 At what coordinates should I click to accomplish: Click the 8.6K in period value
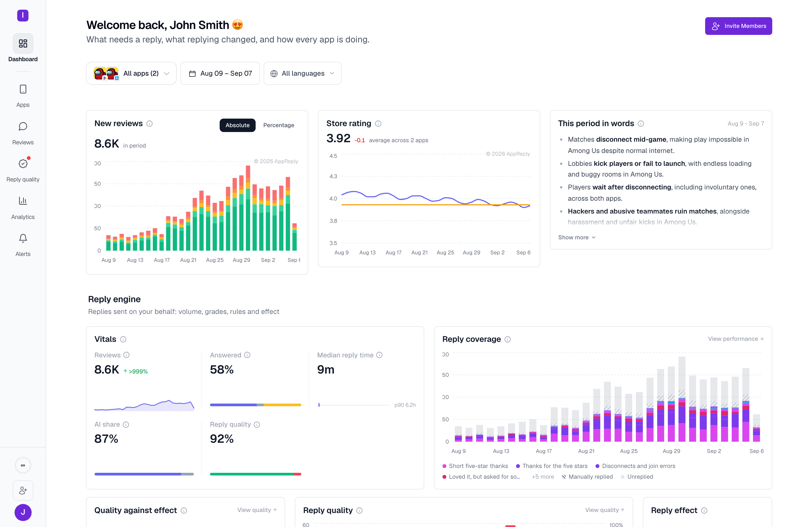coord(107,144)
